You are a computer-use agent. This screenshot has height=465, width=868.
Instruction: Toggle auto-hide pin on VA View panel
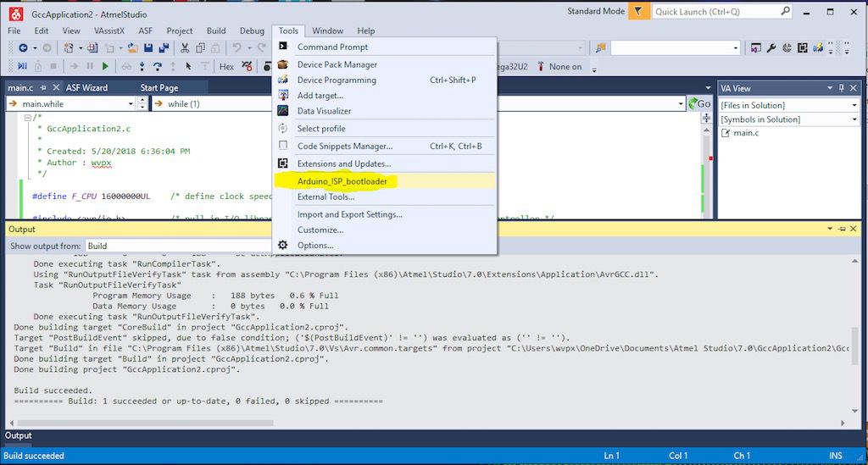click(842, 88)
